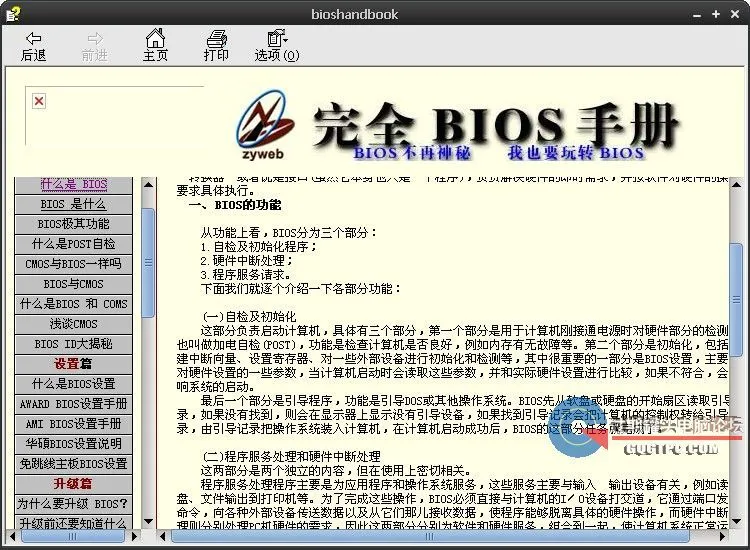The width and height of the screenshot is (750, 550).
Task: Click the content horizontal scrollbar thumb
Action: [x=430, y=537]
